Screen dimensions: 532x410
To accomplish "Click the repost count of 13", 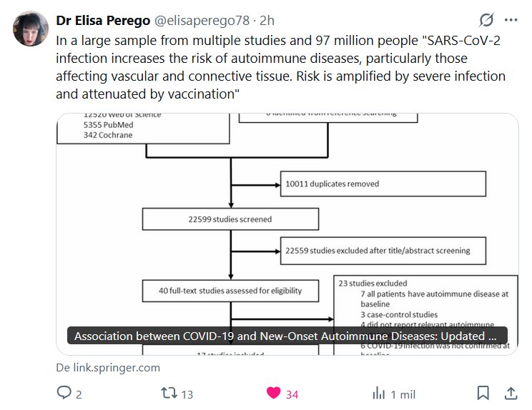I will click(187, 394).
